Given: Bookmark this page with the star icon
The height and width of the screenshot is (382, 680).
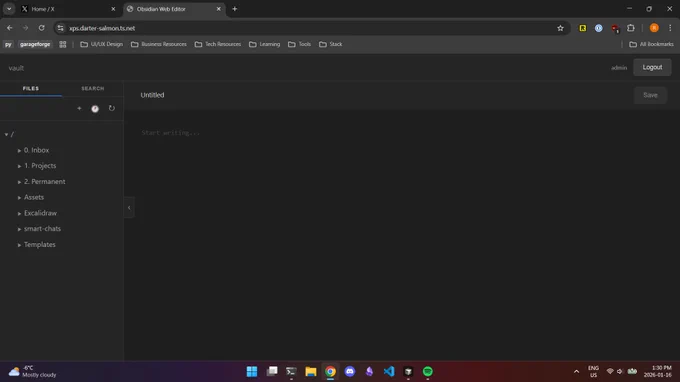Looking at the screenshot, I should tap(560, 28).
